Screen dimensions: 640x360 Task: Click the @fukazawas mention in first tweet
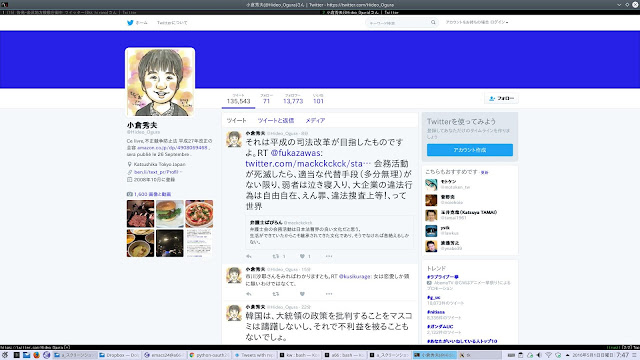296,153
